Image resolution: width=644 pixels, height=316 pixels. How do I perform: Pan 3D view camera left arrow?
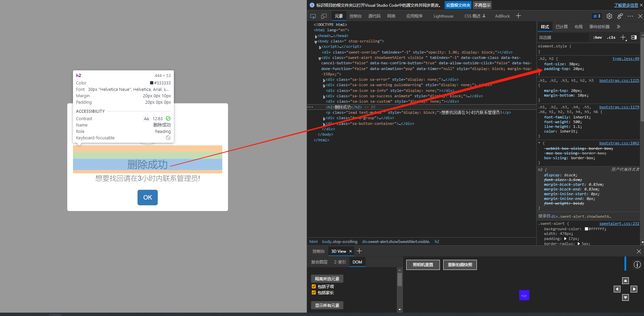tap(617, 289)
